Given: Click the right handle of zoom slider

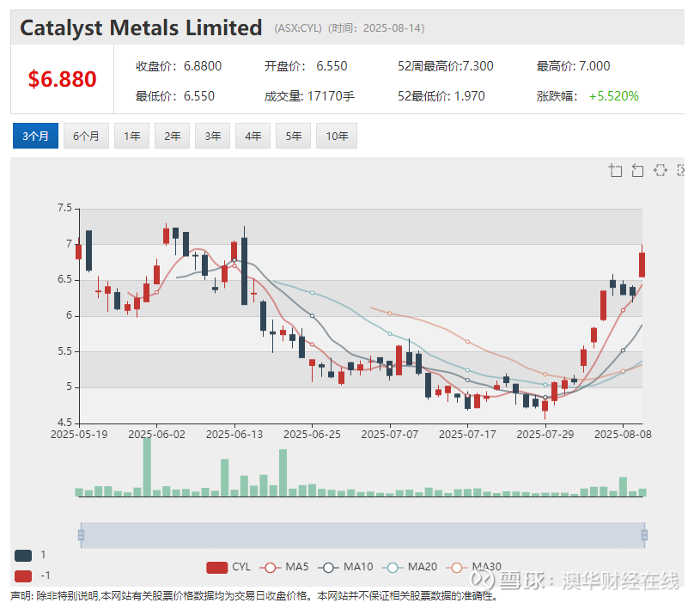Looking at the screenshot, I should (x=644, y=534).
